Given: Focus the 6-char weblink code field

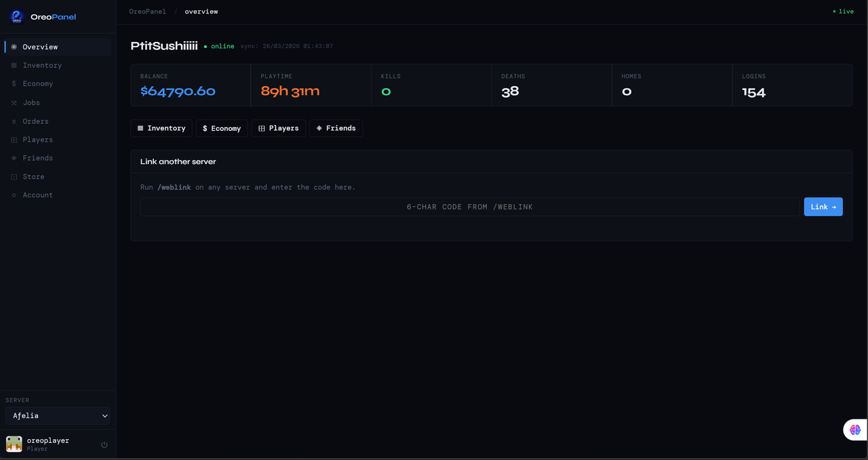Looking at the screenshot, I should coord(470,207).
